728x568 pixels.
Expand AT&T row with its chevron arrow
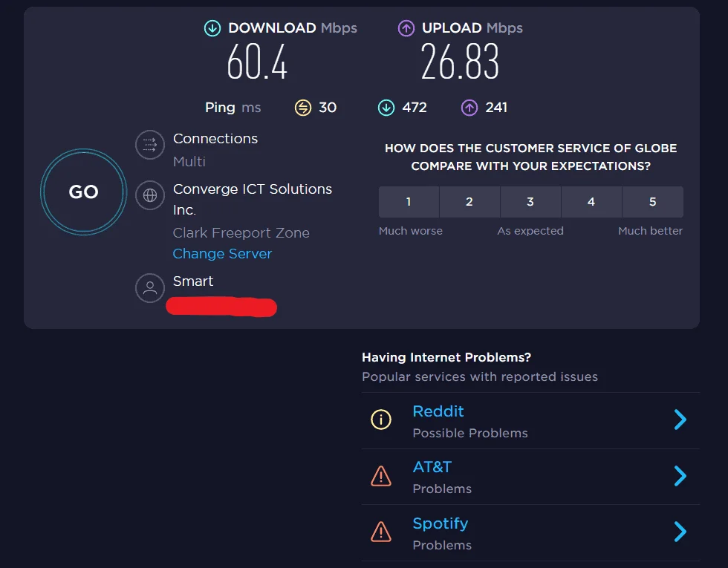point(680,476)
